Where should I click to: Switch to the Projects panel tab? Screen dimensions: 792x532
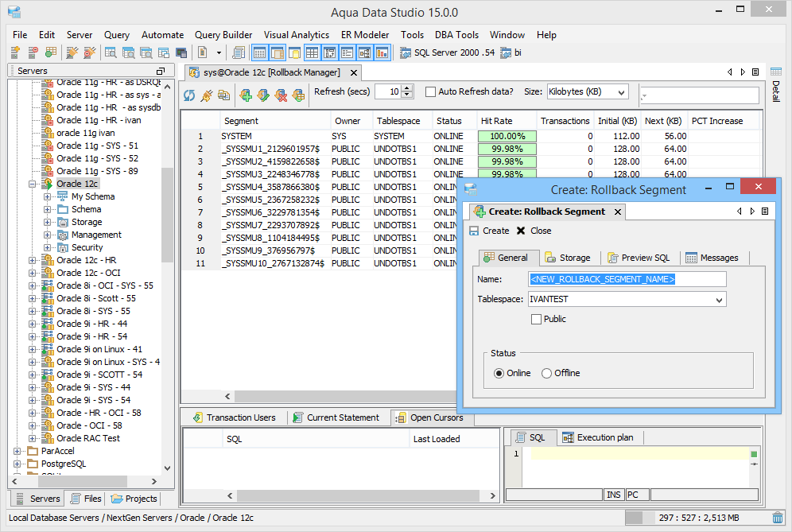point(134,499)
